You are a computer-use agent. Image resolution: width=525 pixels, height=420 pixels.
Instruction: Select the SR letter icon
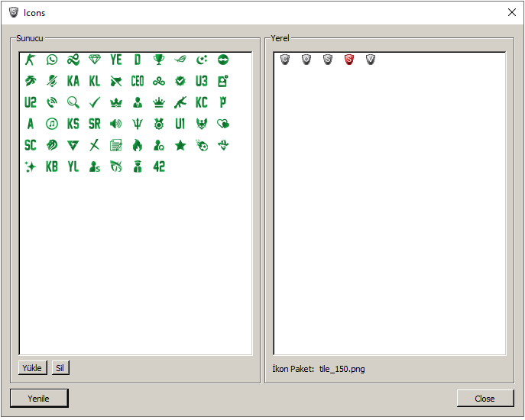[95, 124]
